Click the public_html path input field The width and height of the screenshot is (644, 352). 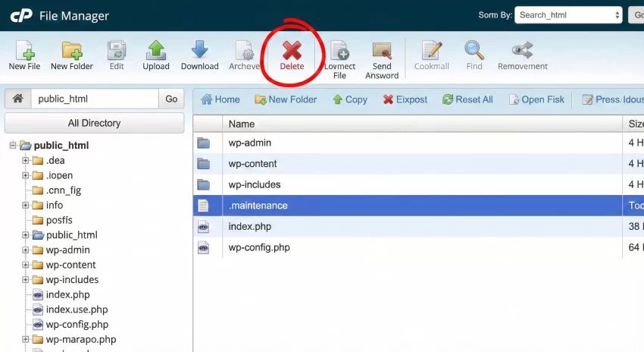(95, 99)
